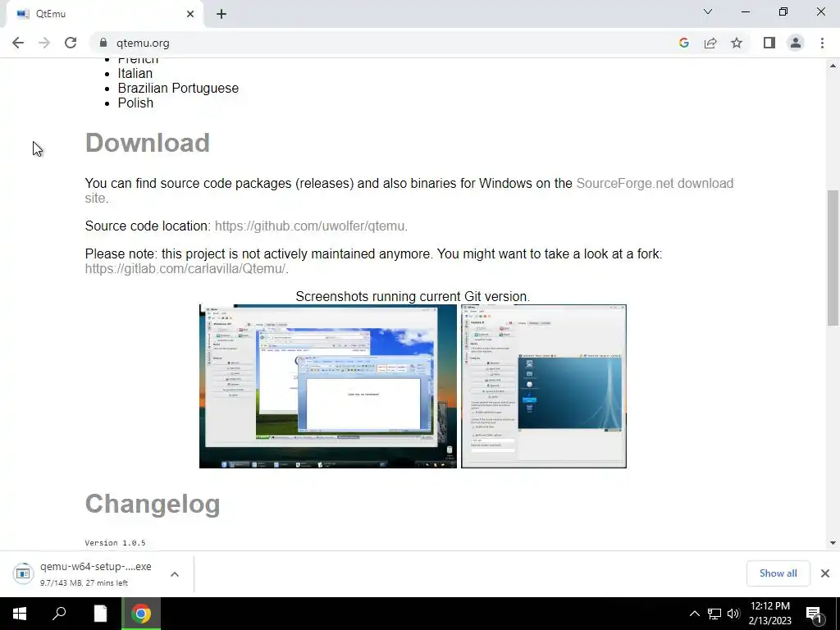This screenshot has width=840, height=630.
Task: Open the file icon on the taskbar
Action: coord(100,614)
